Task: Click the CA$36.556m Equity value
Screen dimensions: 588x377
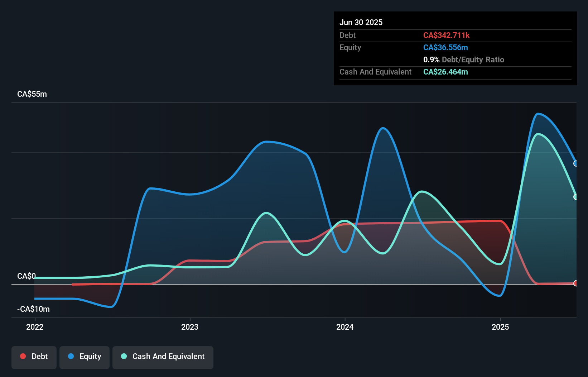Action: click(x=445, y=47)
